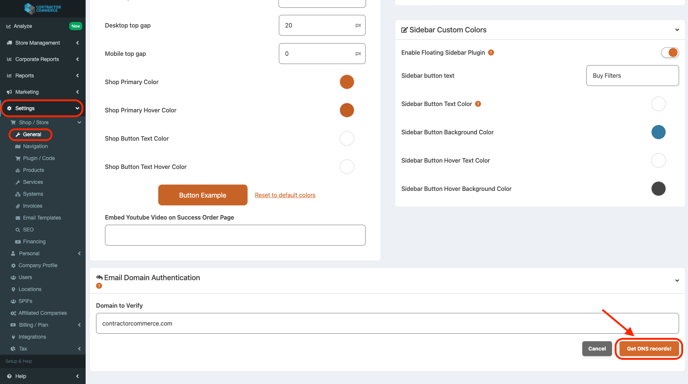The height and width of the screenshot is (384, 688).
Task: Open the Navigation settings item
Action: pyautogui.click(x=35, y=146)
